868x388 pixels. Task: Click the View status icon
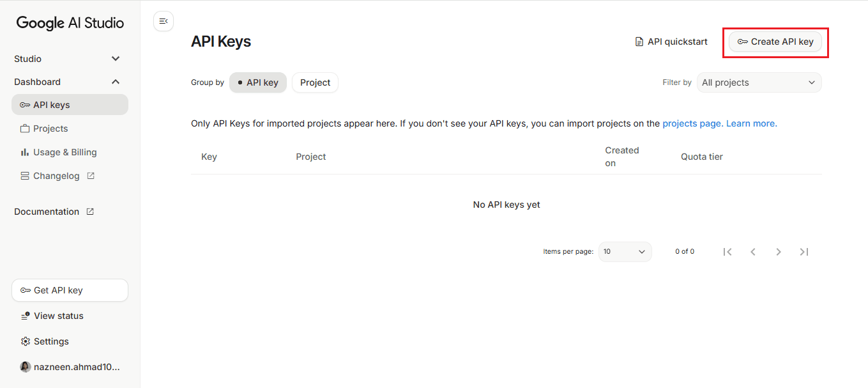26,316
